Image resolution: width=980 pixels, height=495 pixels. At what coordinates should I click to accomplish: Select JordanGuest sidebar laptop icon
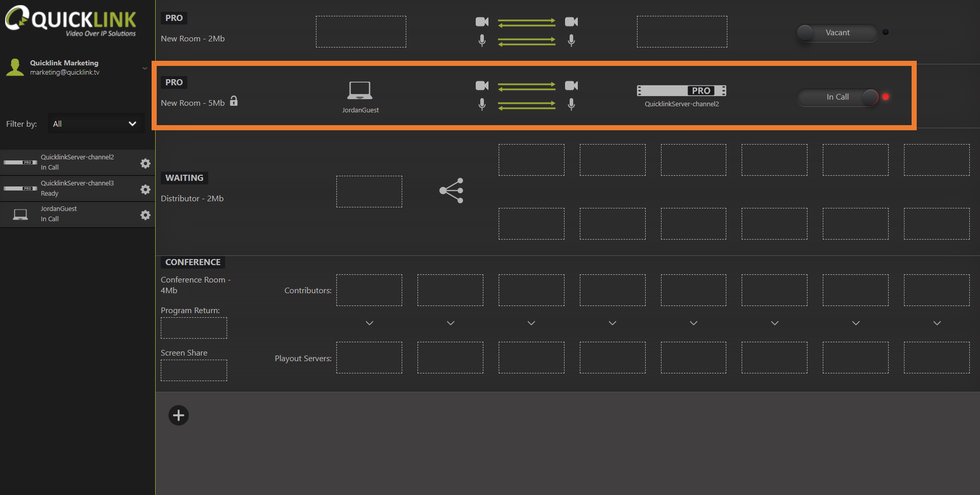[20, 214]
